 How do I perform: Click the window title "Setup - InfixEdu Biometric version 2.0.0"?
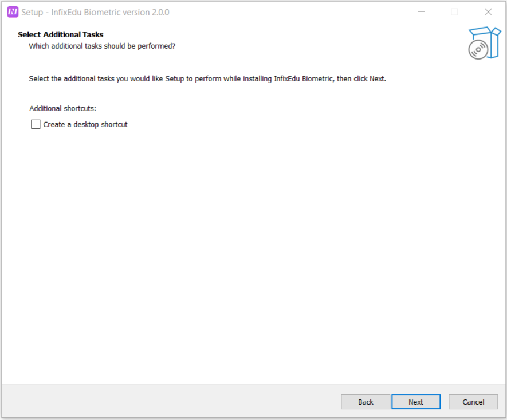click(x=95, y=12)
